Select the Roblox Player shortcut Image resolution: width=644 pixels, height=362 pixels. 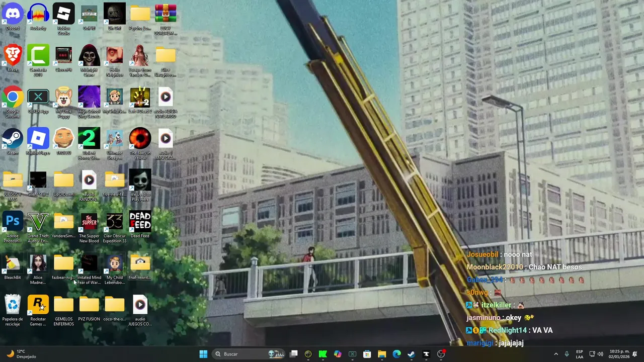(x=38, y=142)
